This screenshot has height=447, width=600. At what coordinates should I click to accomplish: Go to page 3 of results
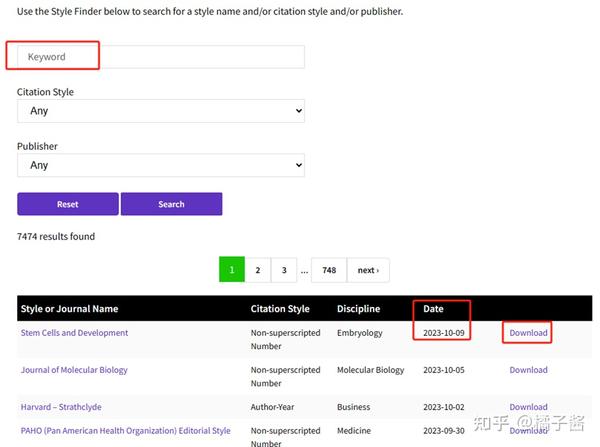pos(284,270)
